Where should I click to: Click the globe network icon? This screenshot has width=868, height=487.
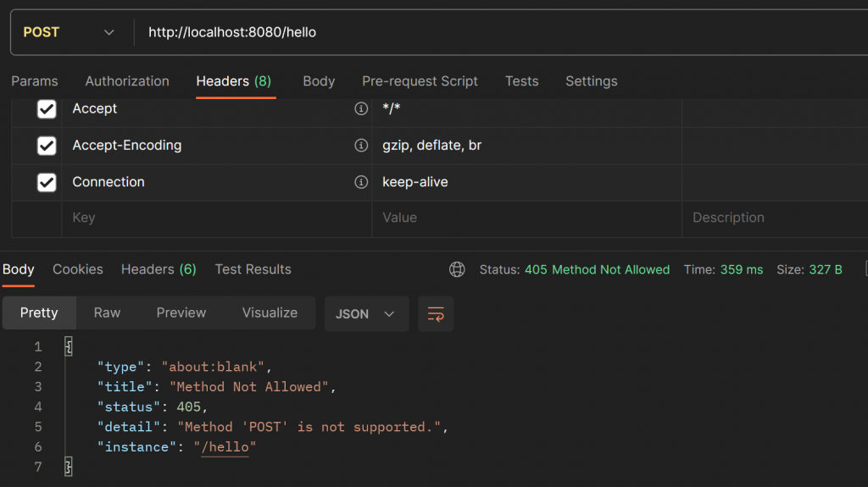pyautogui.click(x=457, y=269)
